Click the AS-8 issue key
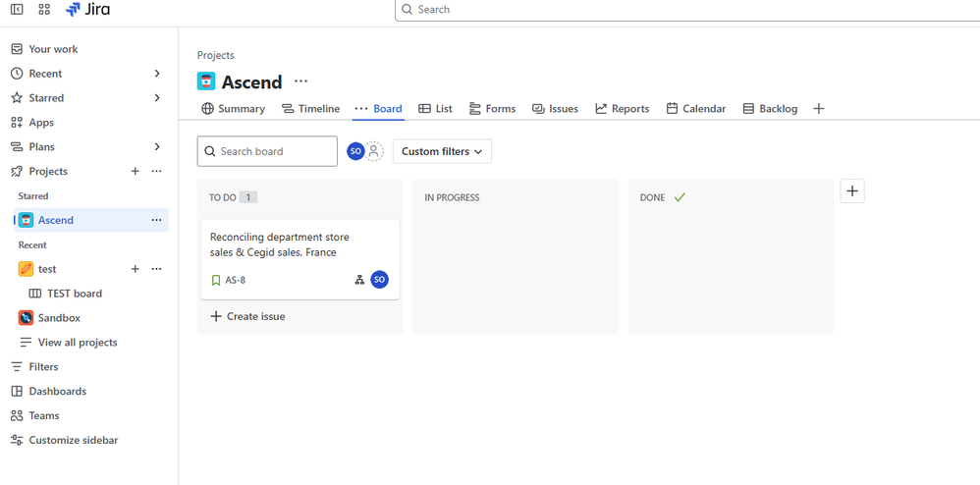 click(x=236, y=280)
